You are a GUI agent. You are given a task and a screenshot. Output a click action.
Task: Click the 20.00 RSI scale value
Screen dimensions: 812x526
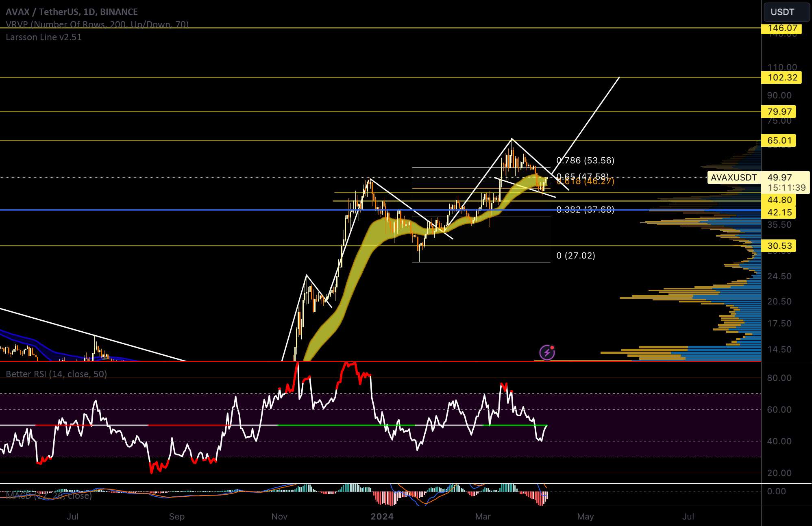(x=779, y=473)
